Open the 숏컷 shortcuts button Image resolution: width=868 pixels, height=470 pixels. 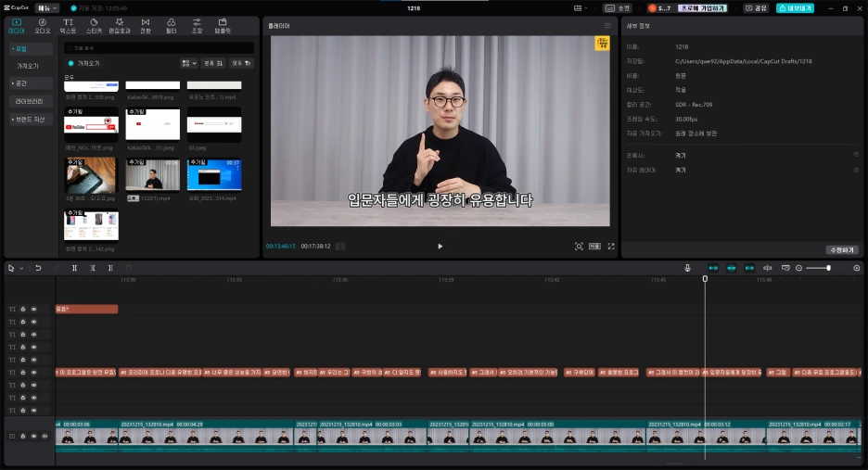pos(618,7)
